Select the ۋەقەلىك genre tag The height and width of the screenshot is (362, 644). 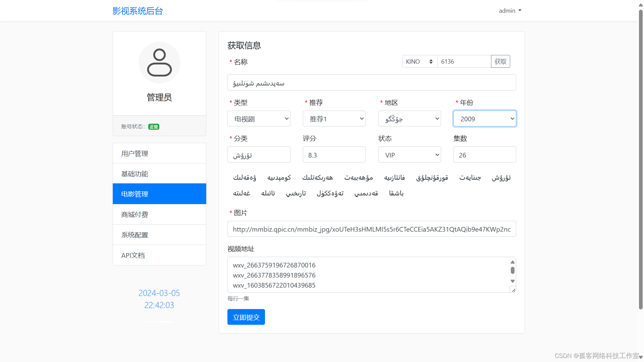(x=245, y=178)
